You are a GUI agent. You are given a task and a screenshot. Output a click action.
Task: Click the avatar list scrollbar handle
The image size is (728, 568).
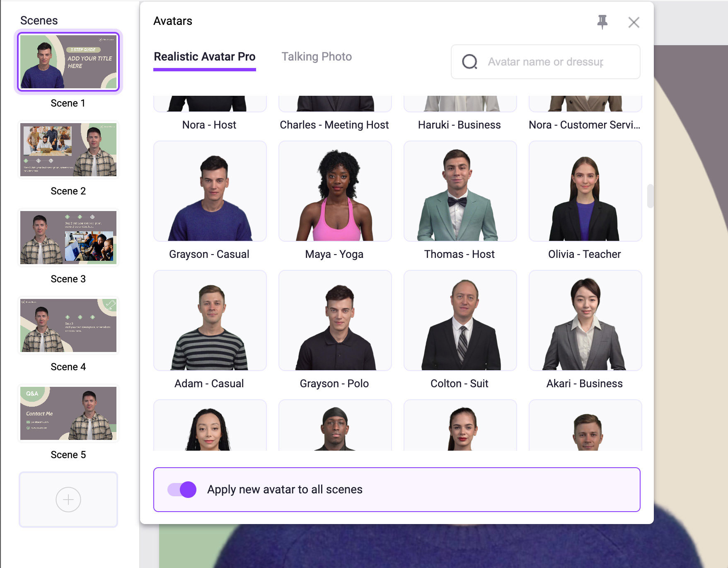[x=650, y=196]
